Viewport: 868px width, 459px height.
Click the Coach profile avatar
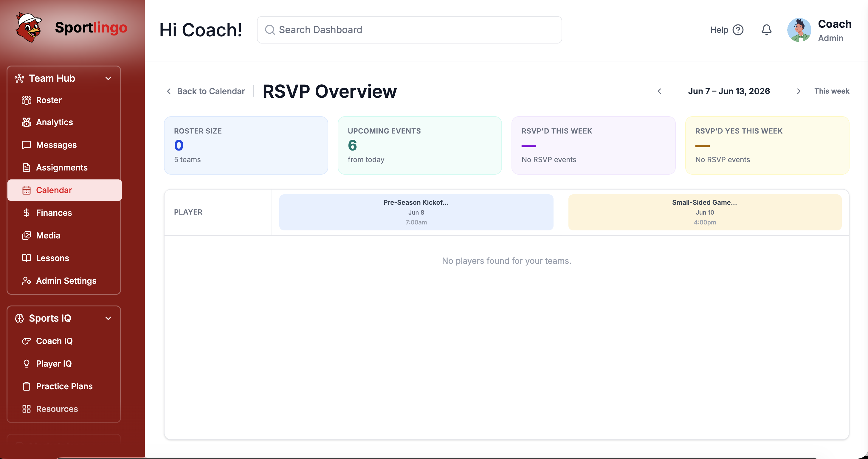coord(799,30)
